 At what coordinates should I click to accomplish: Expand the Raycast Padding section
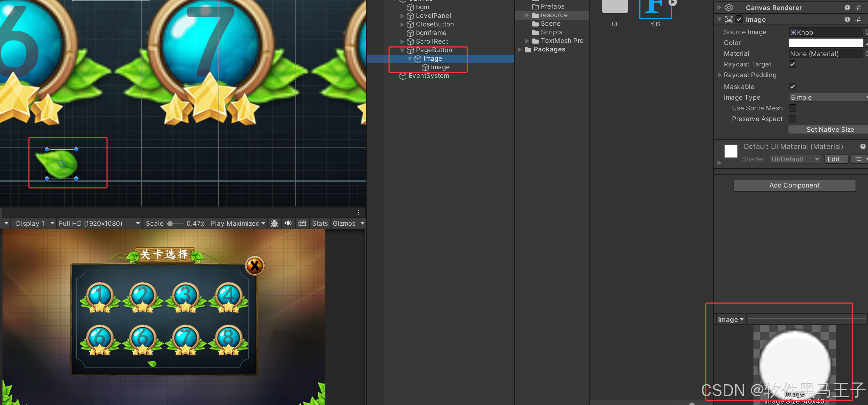pos(720,75)
